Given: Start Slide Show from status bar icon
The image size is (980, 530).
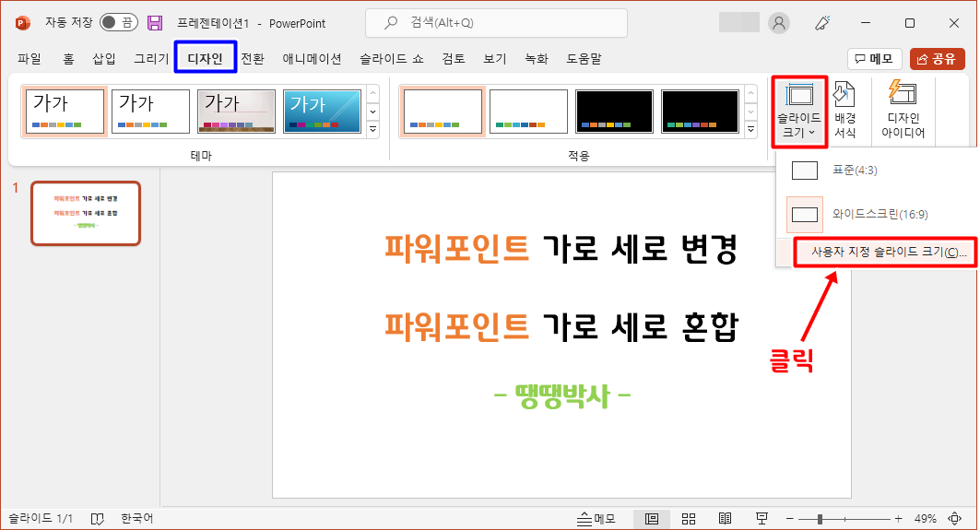Looking at the screenshot, I should tap(762, 519).
